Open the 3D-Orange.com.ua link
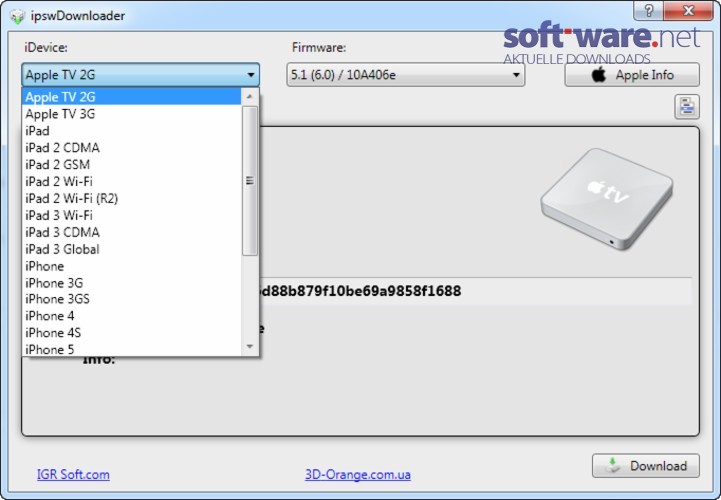The width and height of the screenshot is (721, 500). [x=358, y=475]
